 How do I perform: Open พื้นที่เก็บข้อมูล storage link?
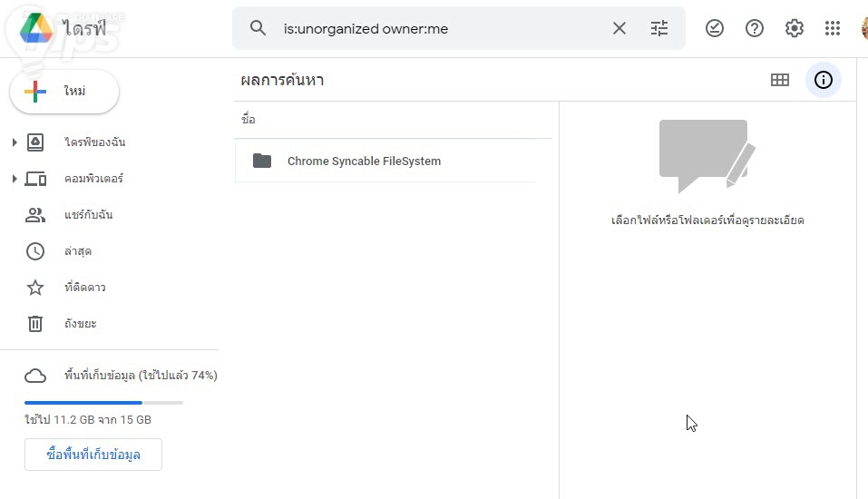pyautogui.click(x=141, y=376)
